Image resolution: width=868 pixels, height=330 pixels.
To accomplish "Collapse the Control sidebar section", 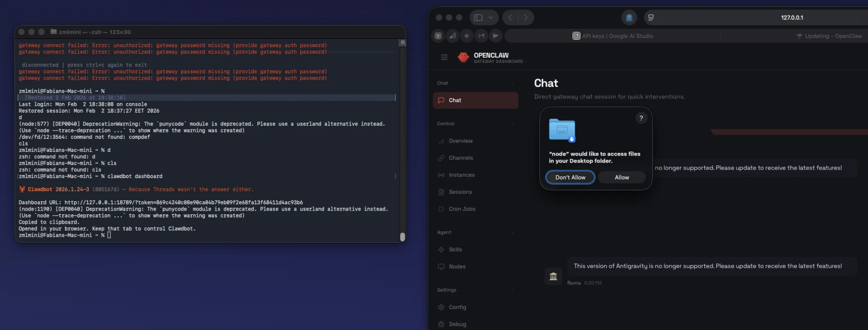I will [513, 124].
